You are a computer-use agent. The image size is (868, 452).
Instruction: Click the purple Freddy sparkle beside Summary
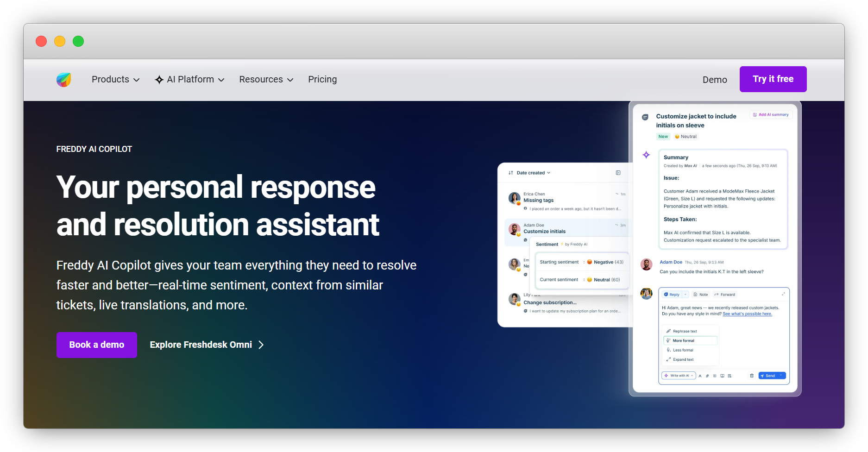(646, 155)
